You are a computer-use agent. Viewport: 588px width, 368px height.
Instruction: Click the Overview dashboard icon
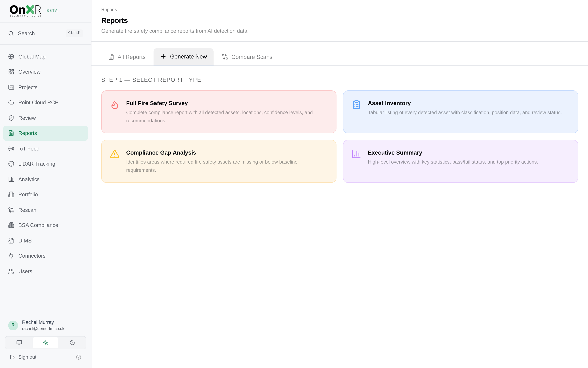click(11, 72)
